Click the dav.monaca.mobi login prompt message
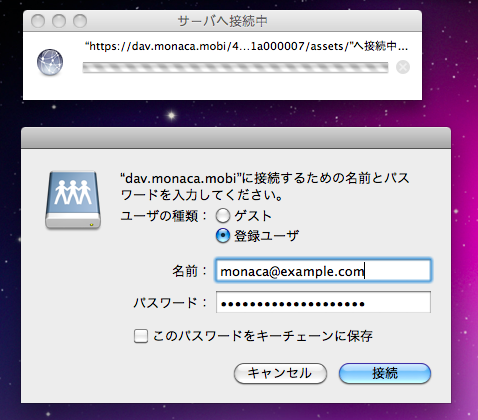 click(x=265, y=186)
